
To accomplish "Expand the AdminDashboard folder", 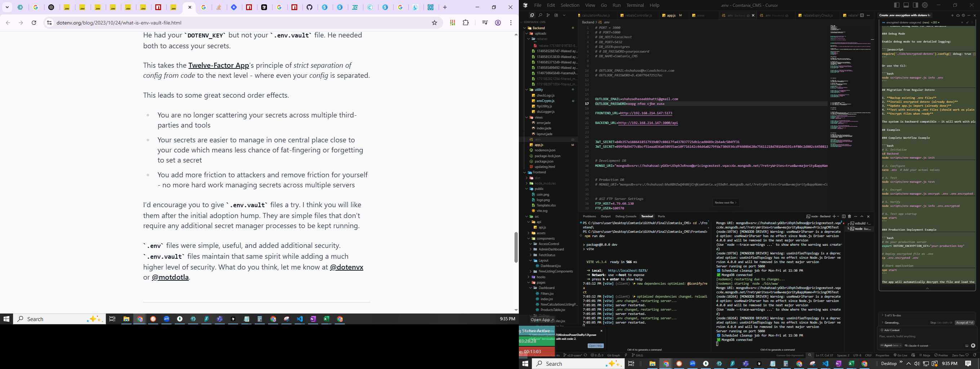I will point(531,250).
